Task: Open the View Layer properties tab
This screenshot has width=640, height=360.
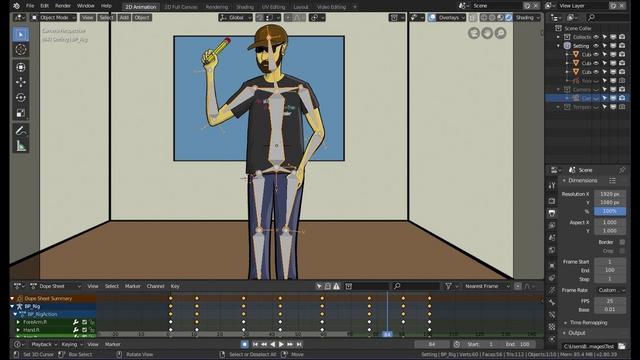Action: click(x=552, y=225)
